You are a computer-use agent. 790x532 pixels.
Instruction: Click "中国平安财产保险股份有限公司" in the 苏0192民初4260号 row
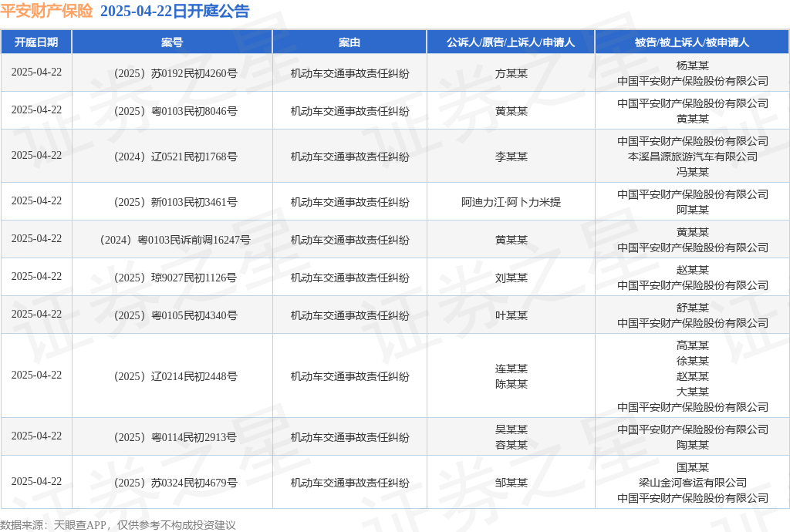pos(693,81)
